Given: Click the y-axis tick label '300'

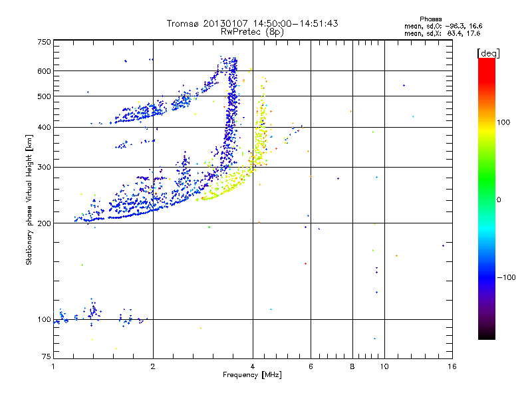Looking at the screenshot, I should pyautogui.click(x=44, y=168).
